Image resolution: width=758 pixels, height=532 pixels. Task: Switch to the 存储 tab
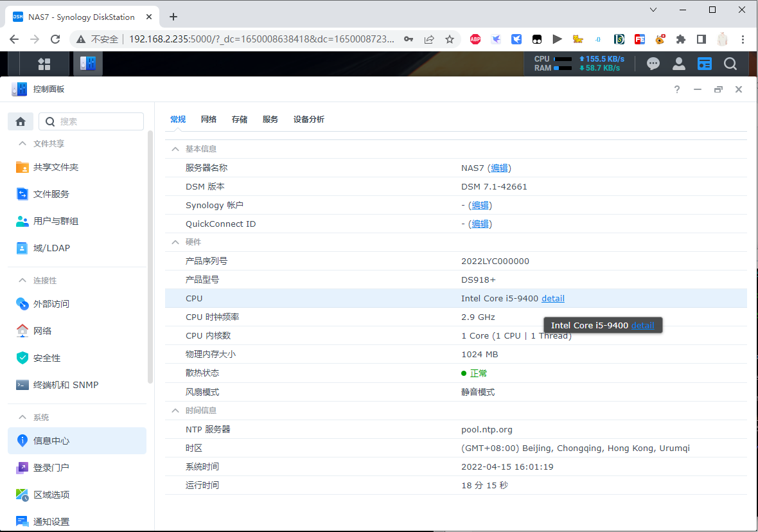(240, 120)
